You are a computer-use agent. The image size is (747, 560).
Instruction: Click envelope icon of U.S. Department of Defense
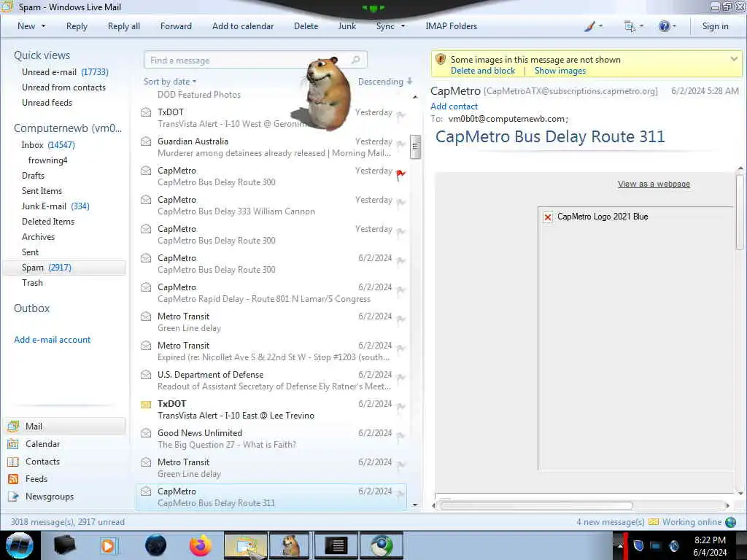(146, 375)
